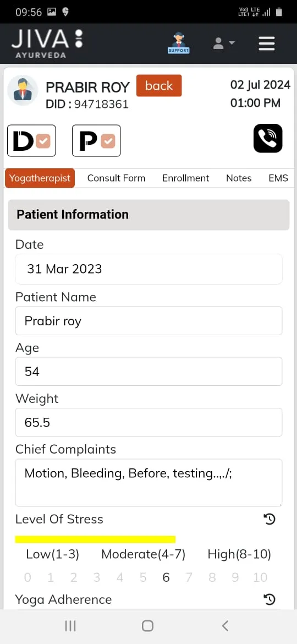Select the Notes tab
This screenshot has width=297, height=644.
pos(239,178)
